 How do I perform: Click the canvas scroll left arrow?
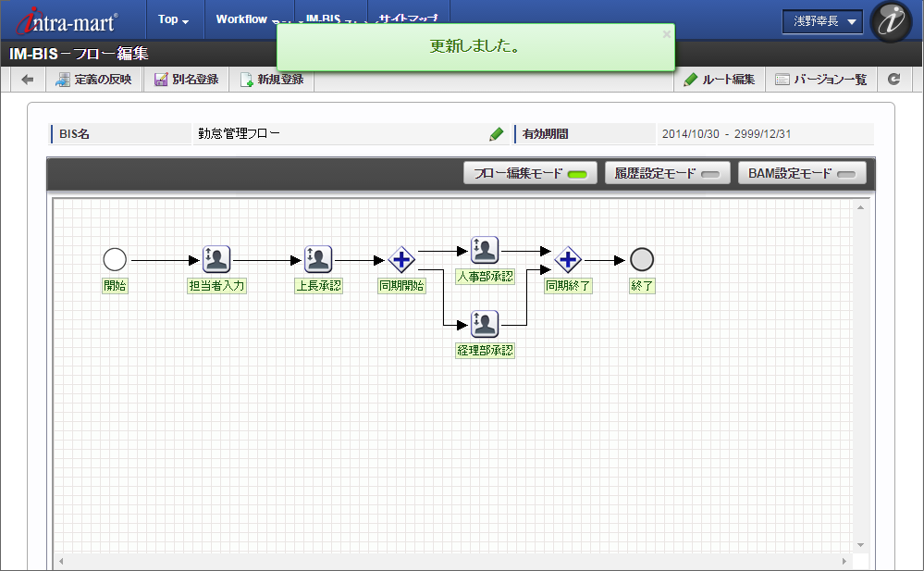pyautogui.click(x=61, y=561)
